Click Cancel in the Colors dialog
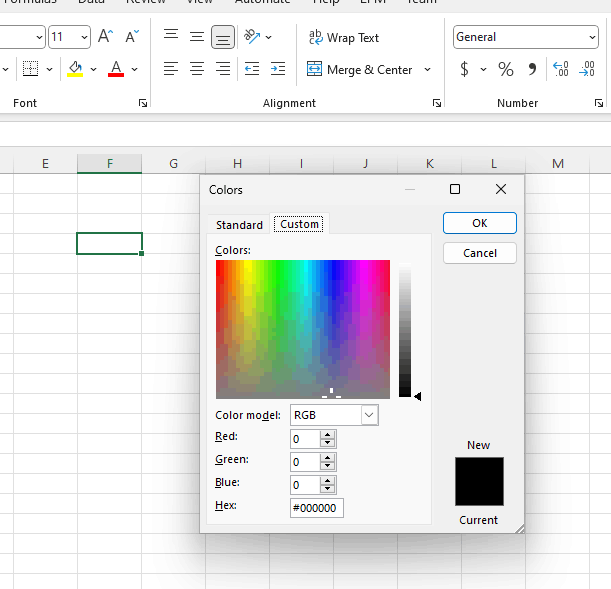 [480, 253]
